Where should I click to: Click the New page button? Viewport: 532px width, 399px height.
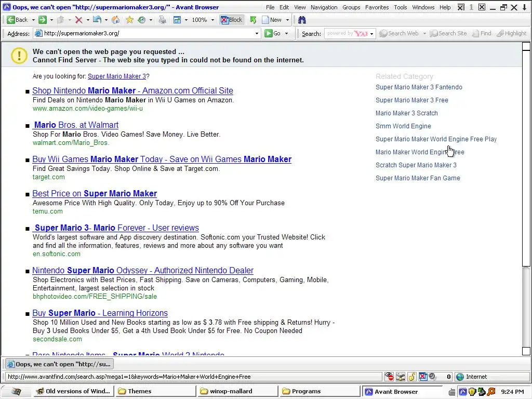[x=272, y=20]
